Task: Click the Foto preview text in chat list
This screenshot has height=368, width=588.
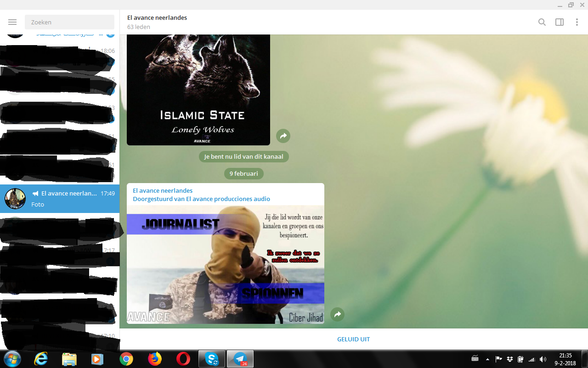Action: (38, 204)
